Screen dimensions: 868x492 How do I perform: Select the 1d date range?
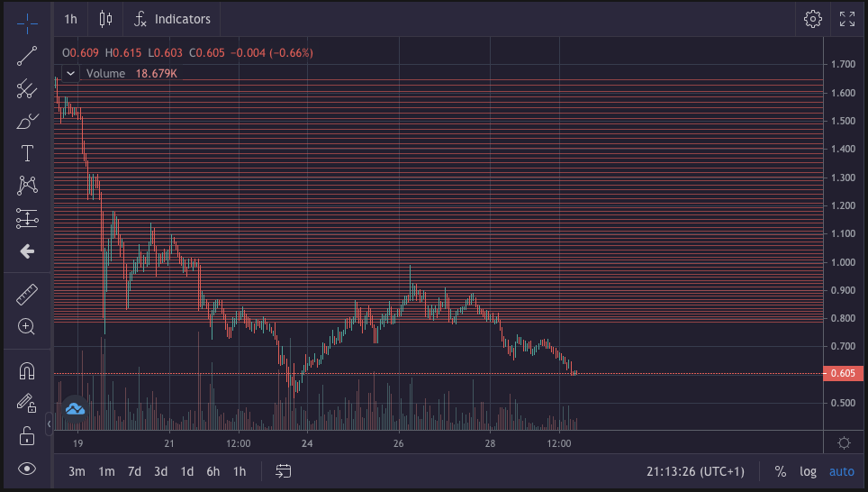click(x=187, y=471)
